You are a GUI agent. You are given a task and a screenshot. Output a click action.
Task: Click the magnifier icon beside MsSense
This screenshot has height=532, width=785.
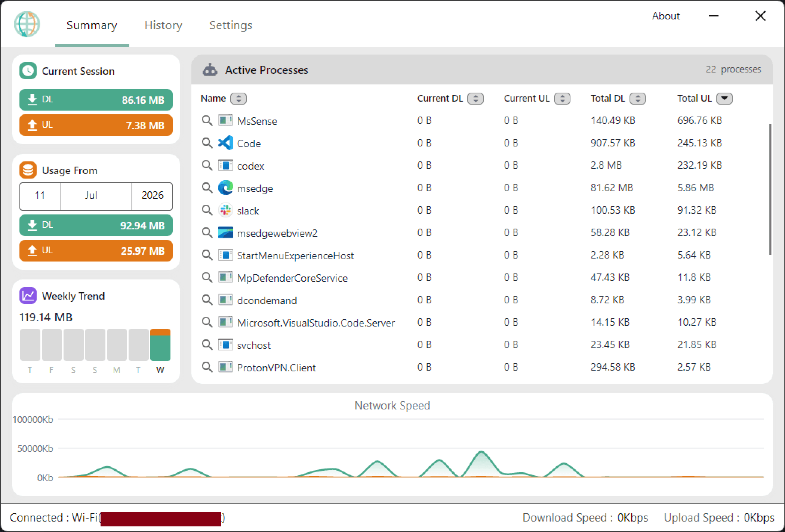(207, 121)
